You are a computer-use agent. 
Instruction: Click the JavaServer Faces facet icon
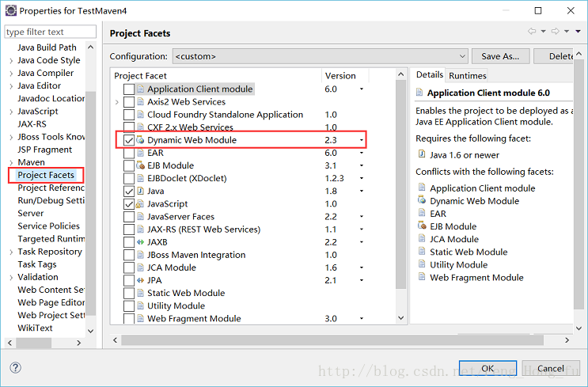click(140, 216)
